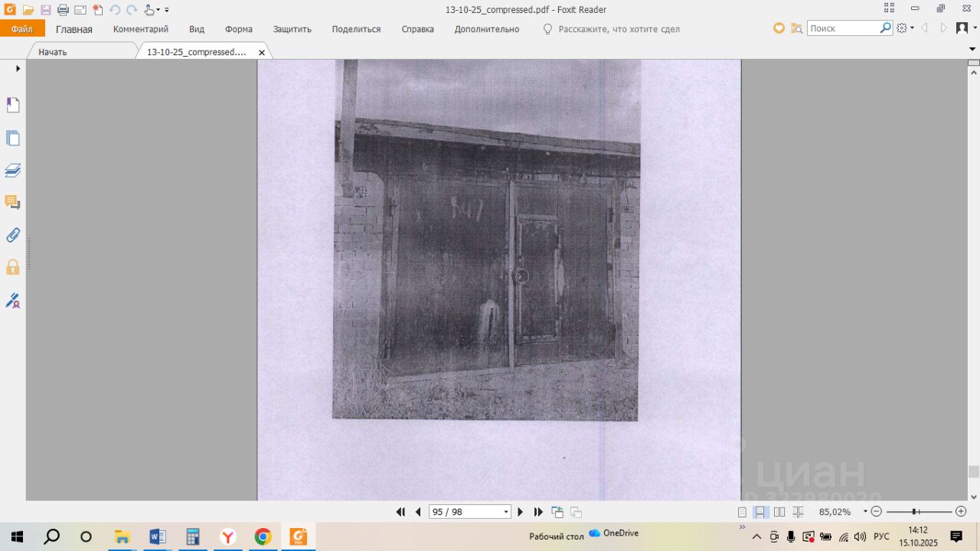This screenshot has height=551, width=980.
Task: Zoom out with the minus button
Action: [x=877, y=512]
